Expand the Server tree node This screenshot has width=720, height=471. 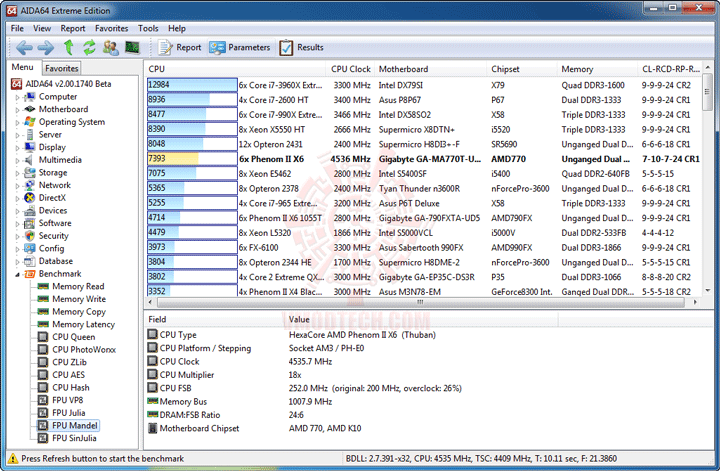17,135
